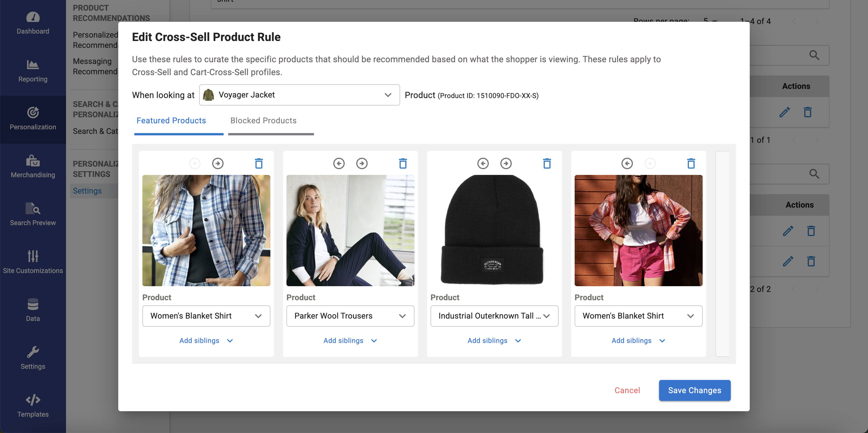Move first Women's Blanket Shirt card right

(218, 164)
